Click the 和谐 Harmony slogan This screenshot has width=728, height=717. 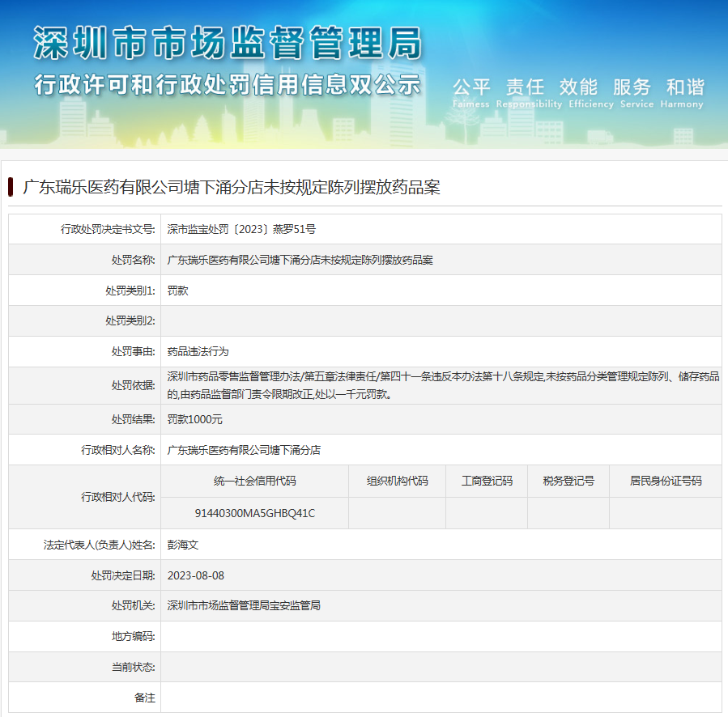[x=682, y=93]
